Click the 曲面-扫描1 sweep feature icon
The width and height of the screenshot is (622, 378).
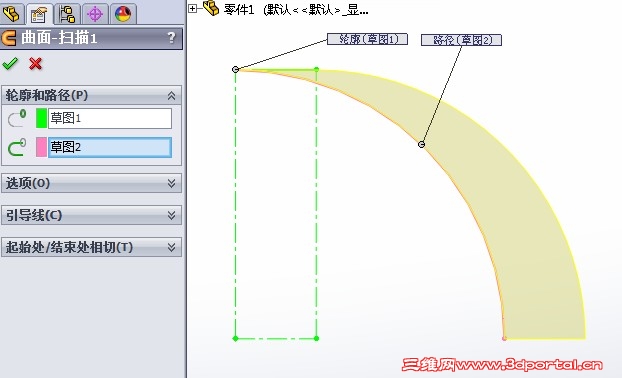coord(9,38)
